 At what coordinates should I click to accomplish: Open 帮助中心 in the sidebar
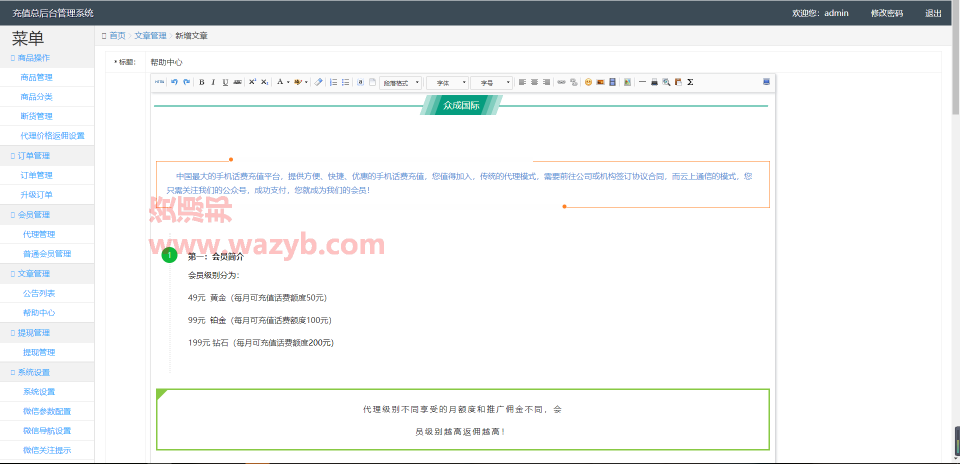coord(39,313)
